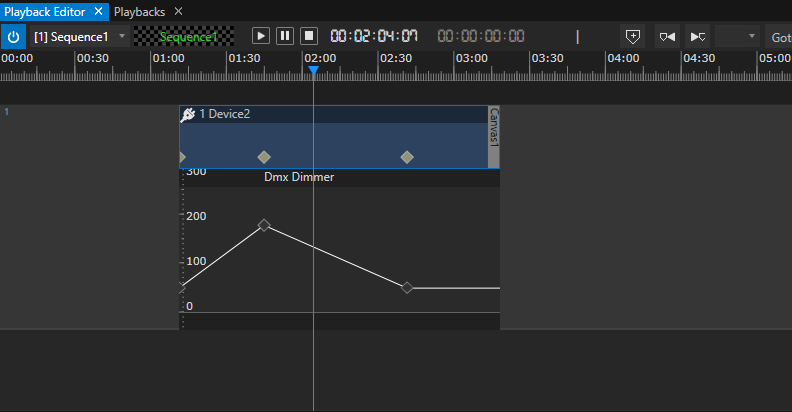Select the peak curve point near 200
The width and height of the screenshot is (792, 412).
264,225
